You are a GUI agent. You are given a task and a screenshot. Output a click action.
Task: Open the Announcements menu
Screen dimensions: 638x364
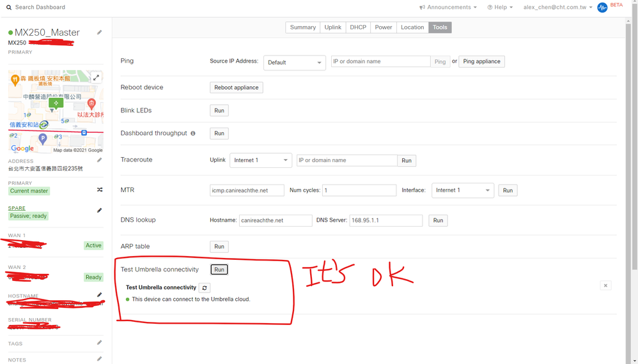pyautogui.click(x=448, y=7)
